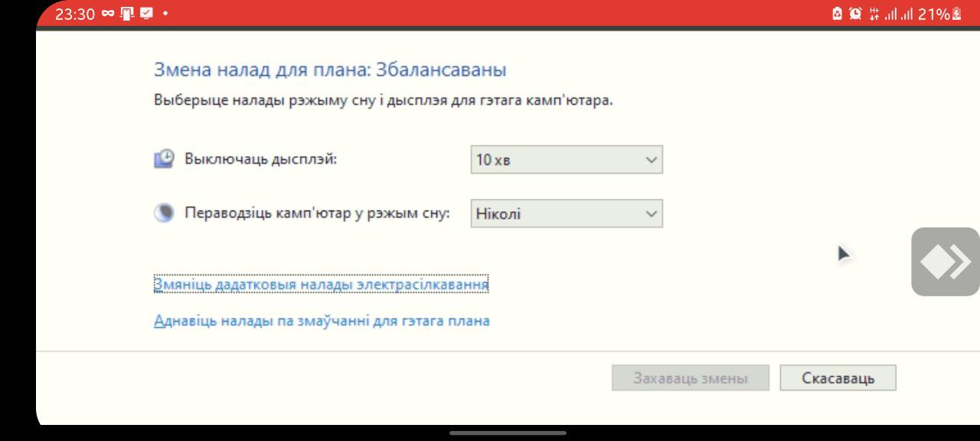
Task: Tap the floating remote-control arrows overlay button
Action: click(x=946, y=262)
